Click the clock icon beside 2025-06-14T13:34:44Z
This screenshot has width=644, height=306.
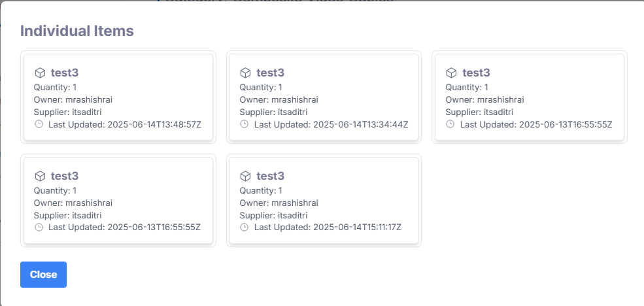[245, 124]
